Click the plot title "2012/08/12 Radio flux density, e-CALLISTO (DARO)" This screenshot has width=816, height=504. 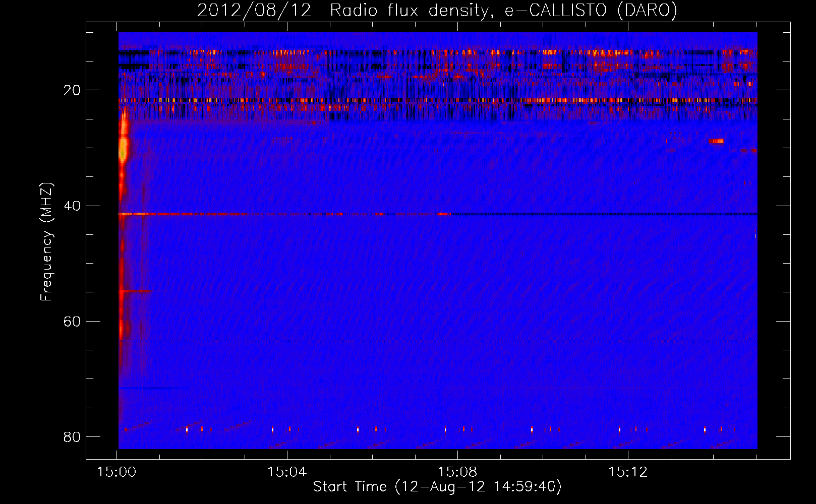(x=437, y=10)
